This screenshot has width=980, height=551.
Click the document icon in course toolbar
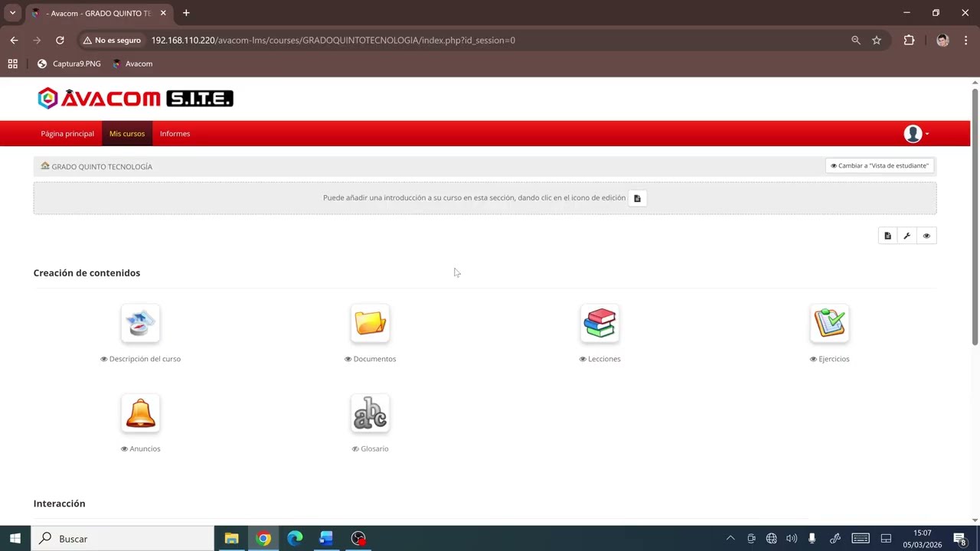[x=887, y=236]
